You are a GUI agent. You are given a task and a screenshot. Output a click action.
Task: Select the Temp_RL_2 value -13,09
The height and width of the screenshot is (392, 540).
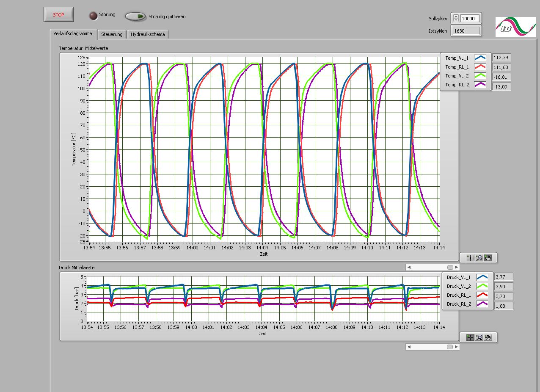coord(501,87)
